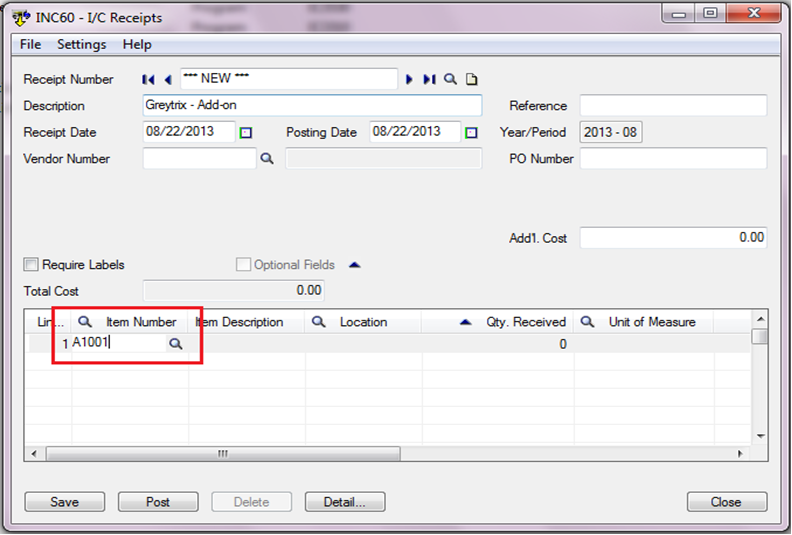792x535 pixels.
Task: Click grid horizontal scrollbar left arrow
Action: pos(34,454)
